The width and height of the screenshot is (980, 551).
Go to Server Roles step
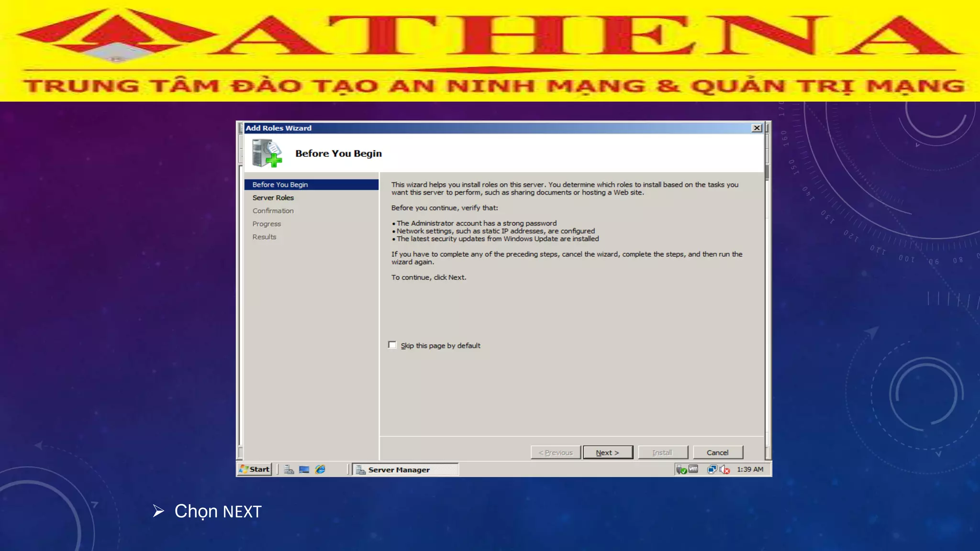(273, 198)
